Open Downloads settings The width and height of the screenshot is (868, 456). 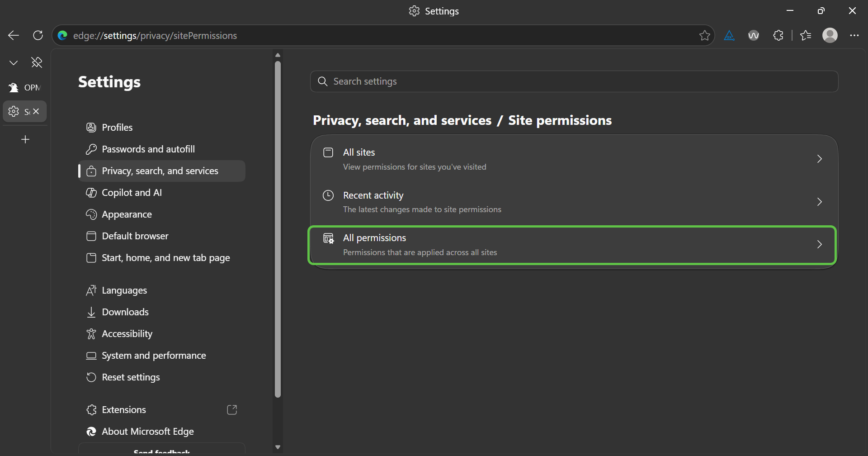click(x=162, y=312)
